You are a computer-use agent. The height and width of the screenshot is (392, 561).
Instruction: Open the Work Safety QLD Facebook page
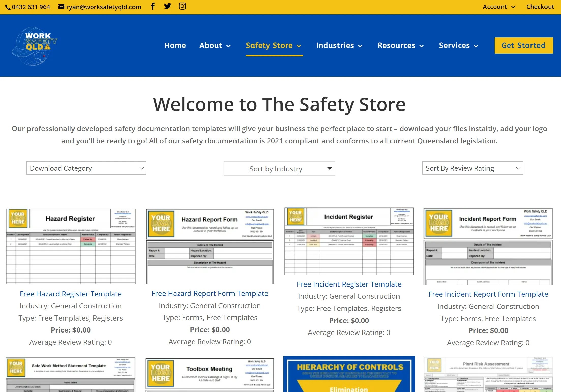tap(153, 6)
